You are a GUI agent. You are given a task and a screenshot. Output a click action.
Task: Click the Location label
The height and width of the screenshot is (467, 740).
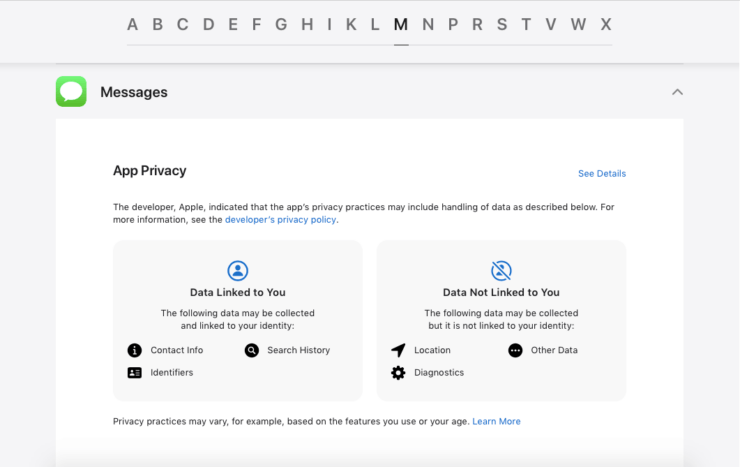click(x=432, y=350)
